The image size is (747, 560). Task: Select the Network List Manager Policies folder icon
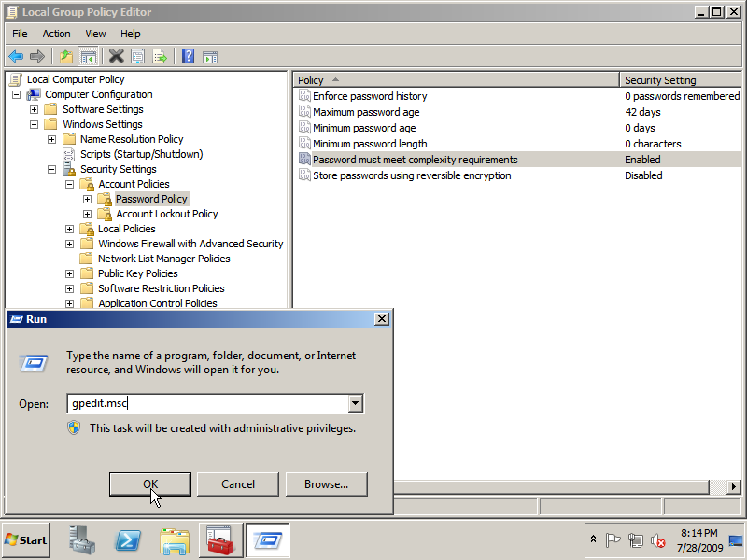[x=86, y=259]
